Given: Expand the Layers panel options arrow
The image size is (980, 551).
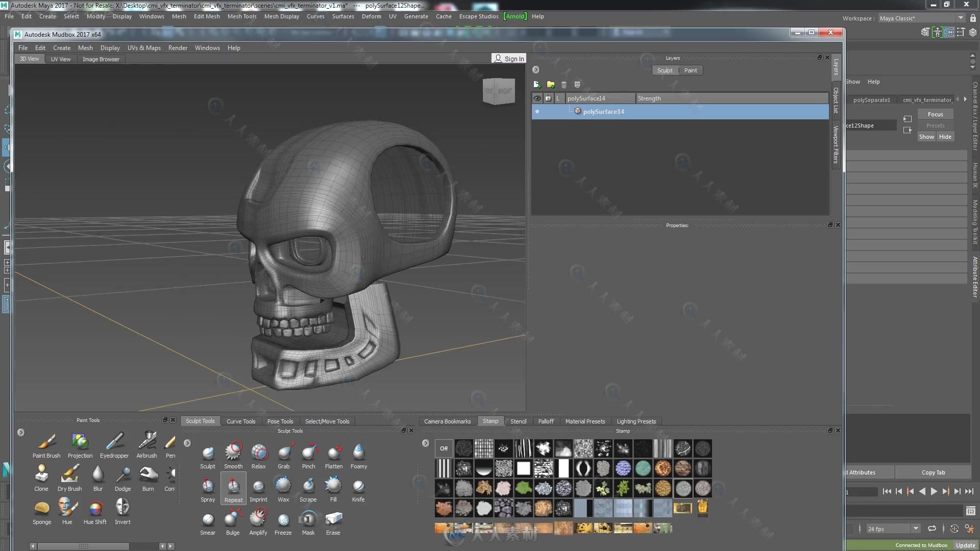Looking at the screenshot, I should pos(536,70).
